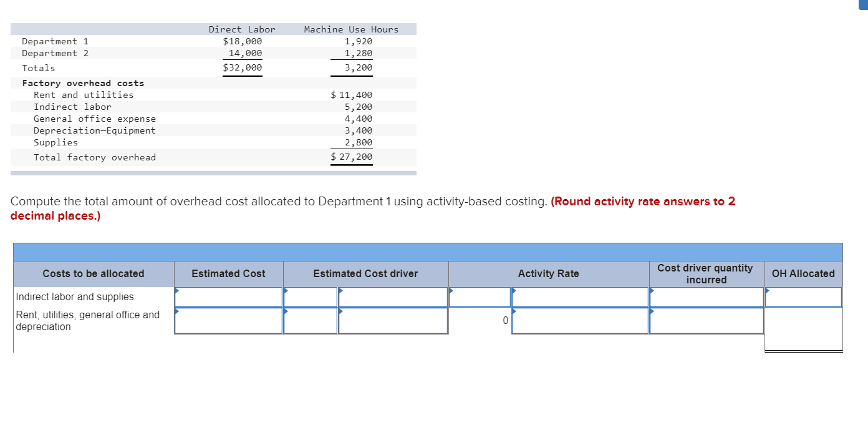868x425 pixels.
Task: Click the Activity Rate field for Indirect labor and supplies
Action: pyautogui.click(x=579, y=296)
